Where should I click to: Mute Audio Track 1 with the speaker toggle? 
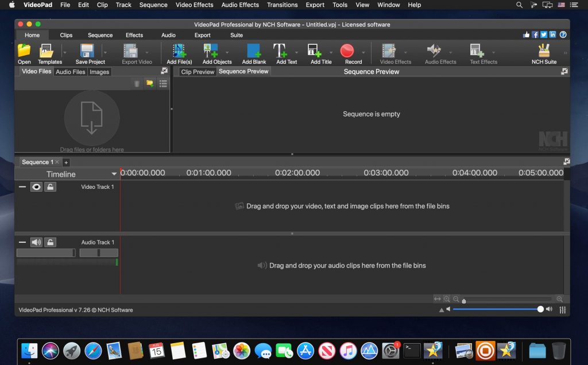point(36,242)
